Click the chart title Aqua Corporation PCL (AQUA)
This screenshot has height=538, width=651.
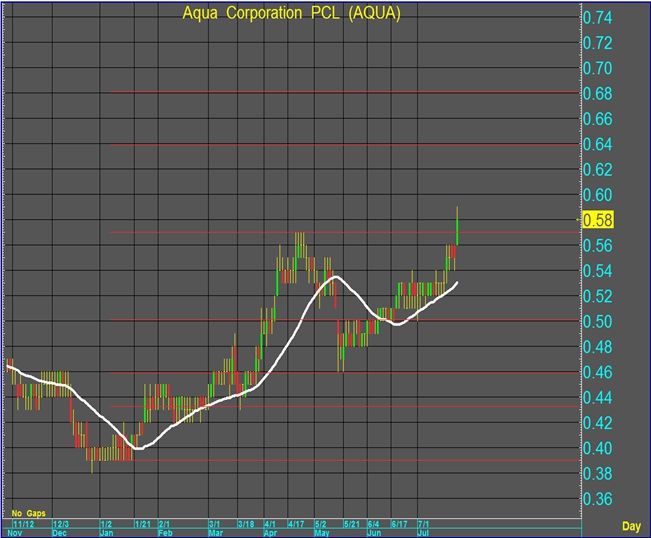pos(291,13)
